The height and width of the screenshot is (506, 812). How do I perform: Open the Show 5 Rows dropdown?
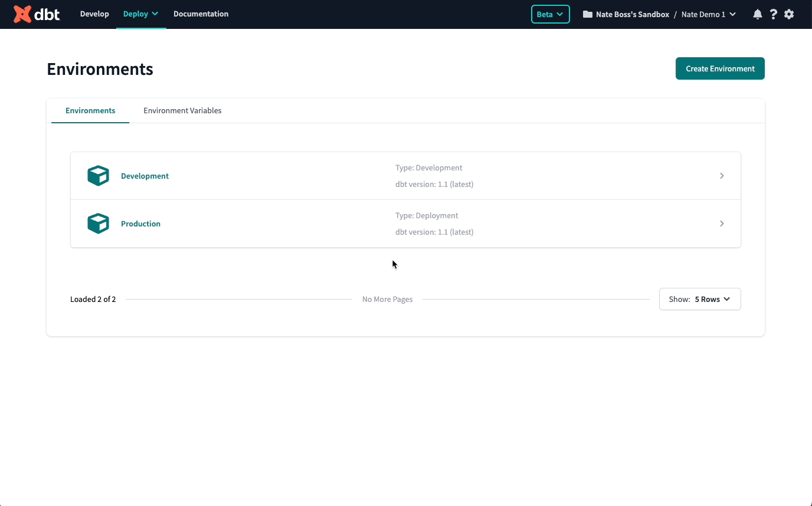[x=699, y=299]
